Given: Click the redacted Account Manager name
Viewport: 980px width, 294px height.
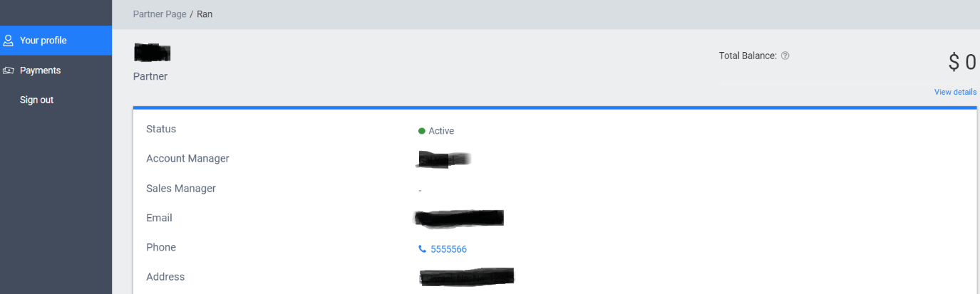Looking at the screenshot, I should point(444,159).
